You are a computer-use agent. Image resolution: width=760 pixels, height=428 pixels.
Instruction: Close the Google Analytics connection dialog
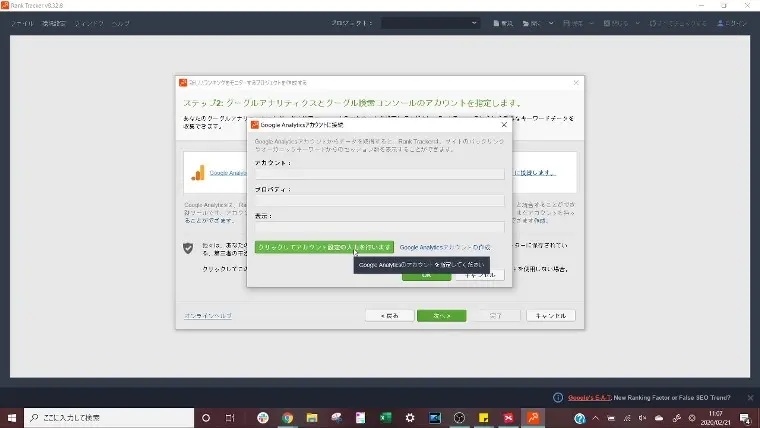(x=503, y=125)
